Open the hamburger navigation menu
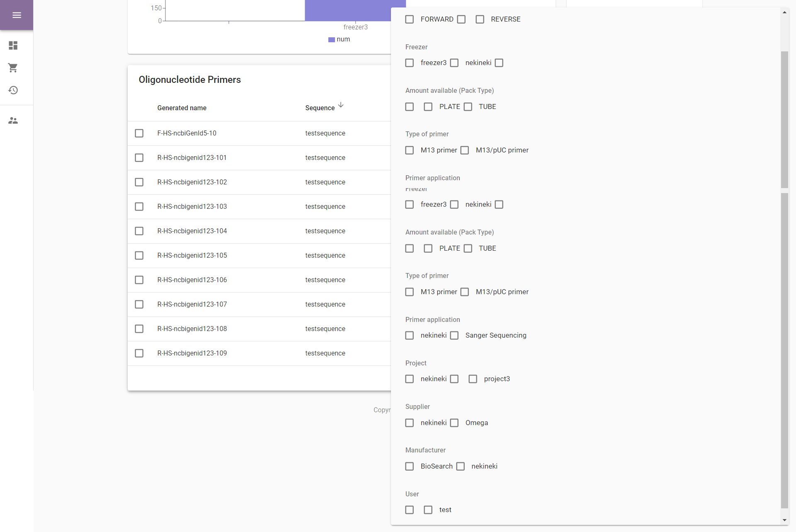The height and width of the screenshot is (532, 796). 17,15
